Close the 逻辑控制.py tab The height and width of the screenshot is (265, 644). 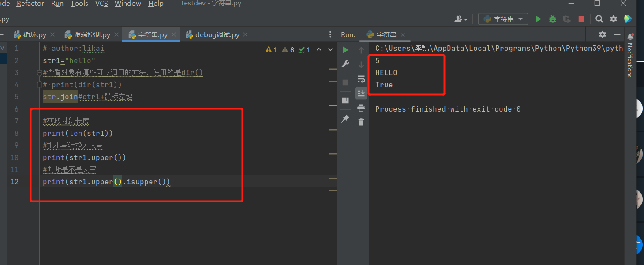pos(116,34)
